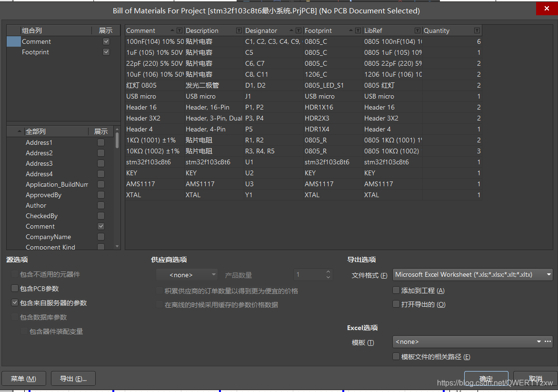Tick the Author column show checkbox
558x392 pixels.
click(101, 205)
